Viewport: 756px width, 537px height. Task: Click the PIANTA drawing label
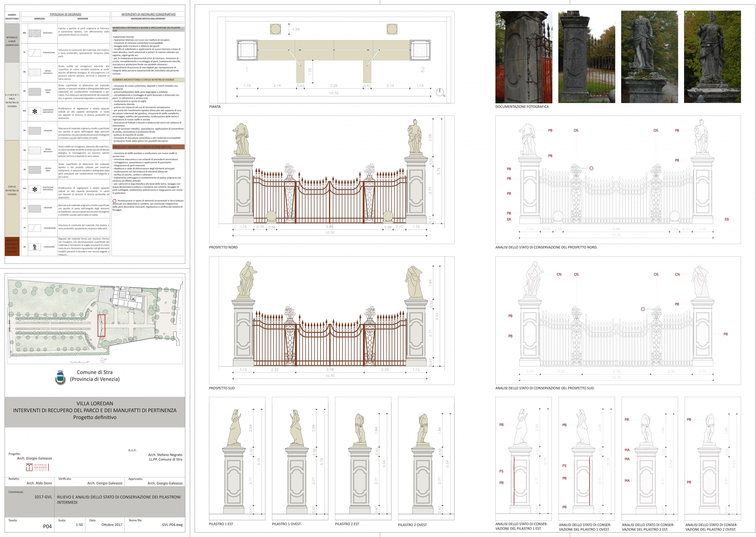[x=215, y=107]
